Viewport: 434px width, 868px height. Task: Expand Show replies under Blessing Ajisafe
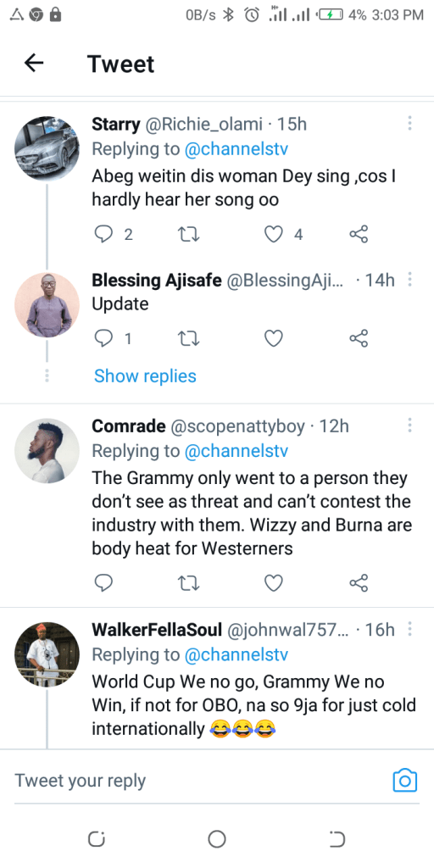pos(145,376)
